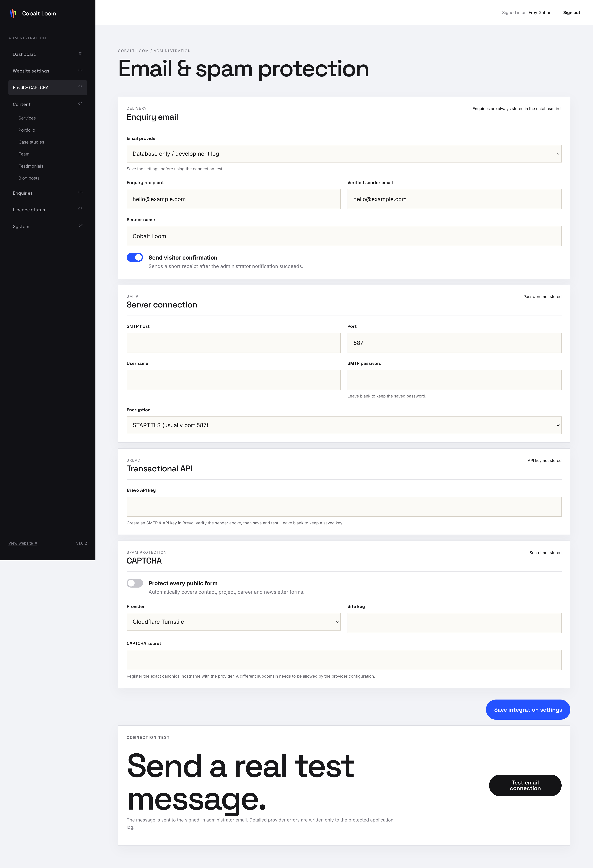Click the Cobalt Loom logo icon

(13, 14)
